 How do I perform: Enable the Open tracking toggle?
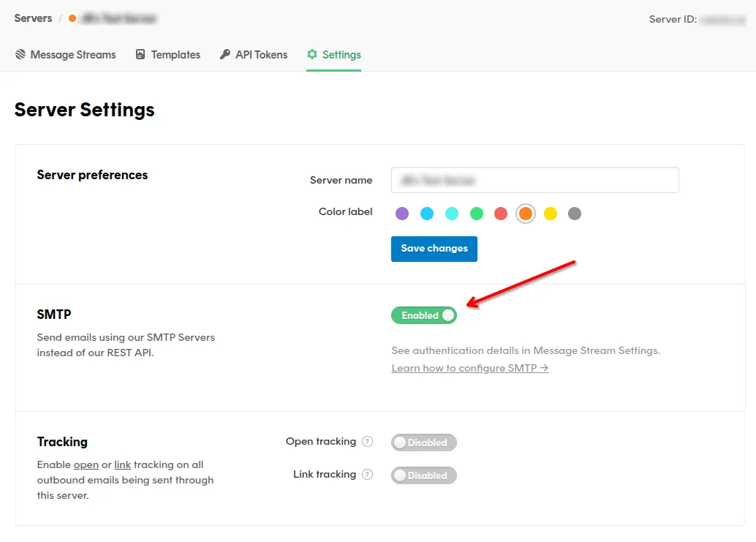point(424,442)
